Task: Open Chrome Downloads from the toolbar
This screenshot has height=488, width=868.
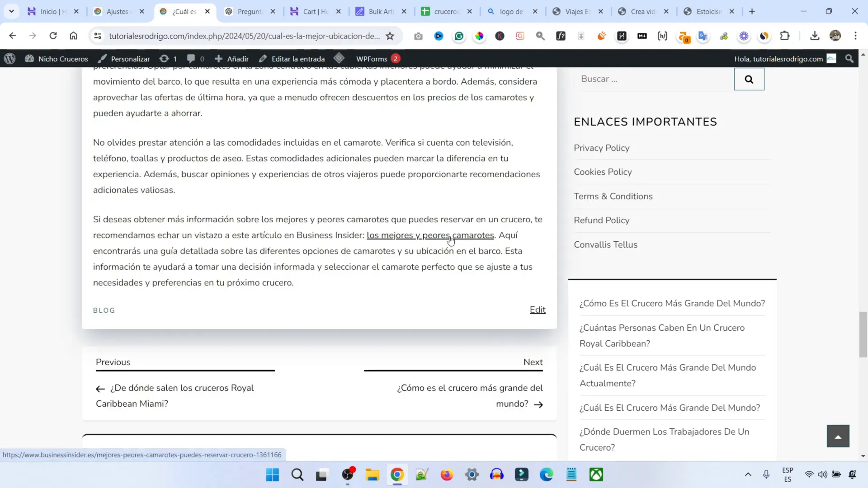Action: (x=814, y=36)
